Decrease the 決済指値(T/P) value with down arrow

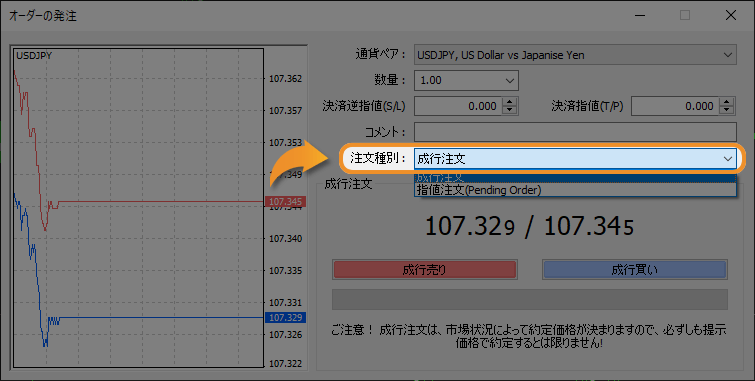coord(727,110)
